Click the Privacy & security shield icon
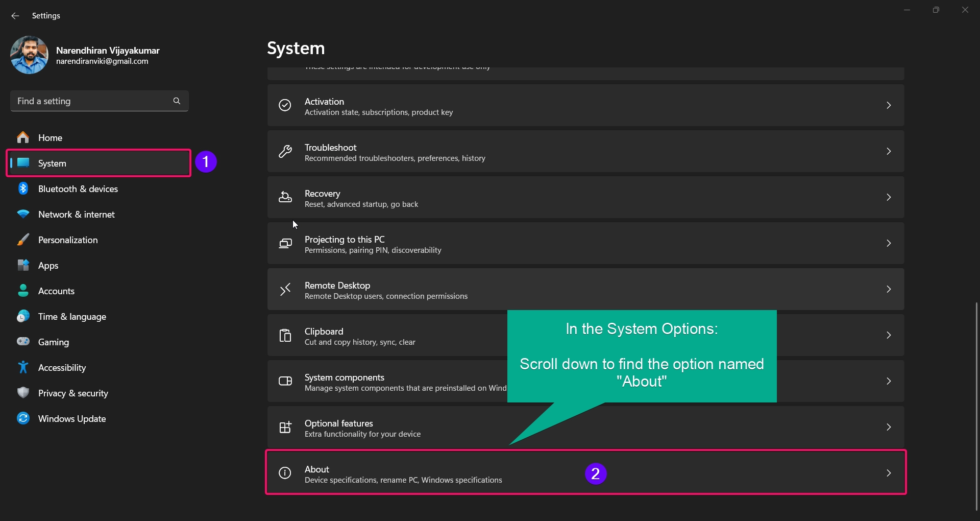The image size is (980, 521). click(23, 392)
